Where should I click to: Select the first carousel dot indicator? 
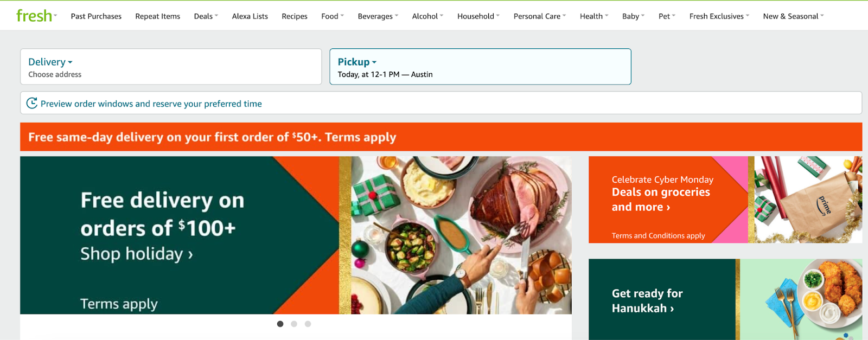(x=280, y=324)
